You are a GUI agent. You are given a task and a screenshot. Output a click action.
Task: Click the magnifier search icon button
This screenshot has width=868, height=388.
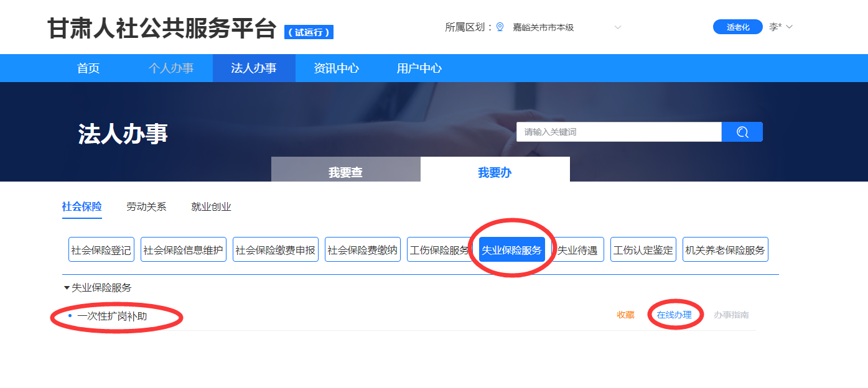(742, 132)
